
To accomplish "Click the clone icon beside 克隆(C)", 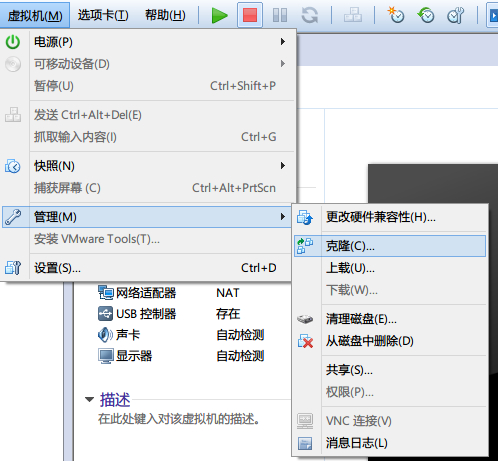I will tap(305, 246).
